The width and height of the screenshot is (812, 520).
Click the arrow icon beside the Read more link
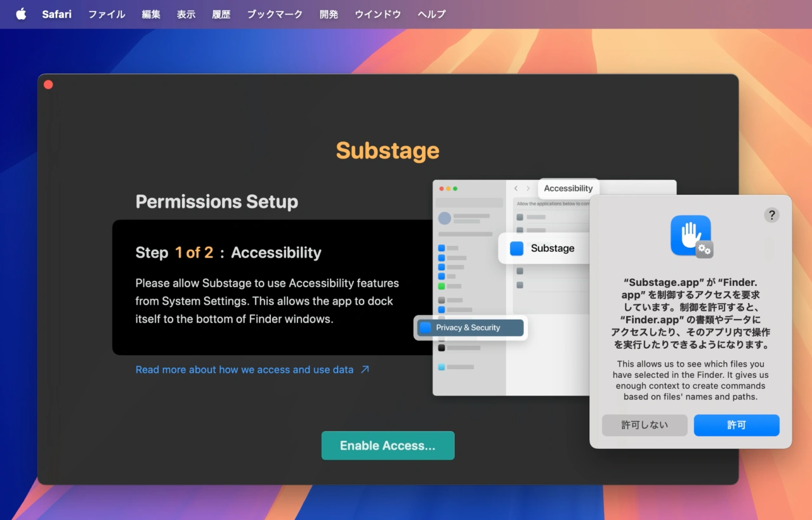coord(365,370)
